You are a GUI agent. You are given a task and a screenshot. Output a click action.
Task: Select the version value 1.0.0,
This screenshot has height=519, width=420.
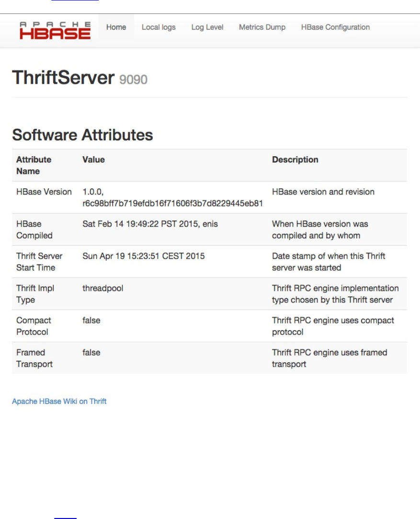pos(93,192)
